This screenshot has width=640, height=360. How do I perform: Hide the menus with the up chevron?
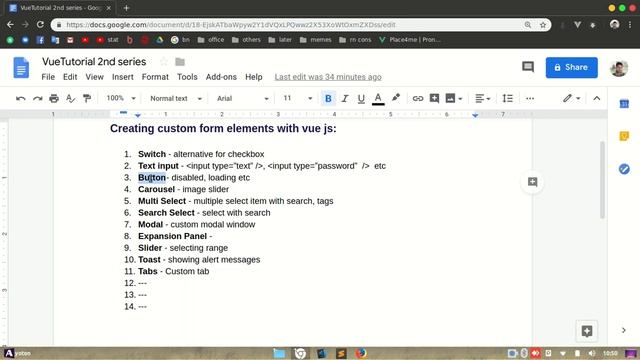click(x=597, y=98)
